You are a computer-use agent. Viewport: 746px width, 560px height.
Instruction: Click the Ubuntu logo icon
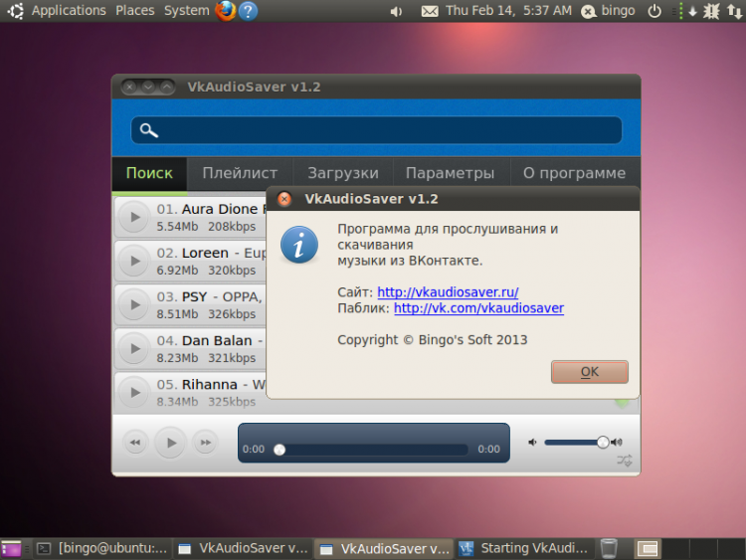point(15,11)
